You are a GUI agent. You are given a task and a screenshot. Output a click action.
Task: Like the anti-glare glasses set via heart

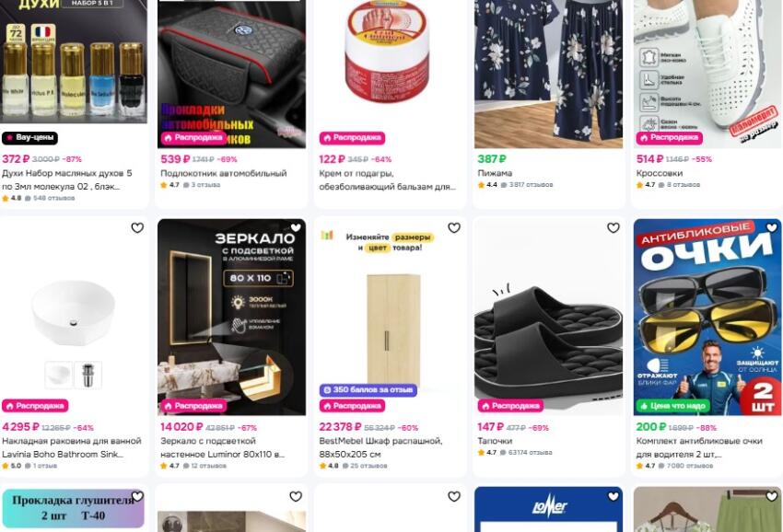point(772,227)
